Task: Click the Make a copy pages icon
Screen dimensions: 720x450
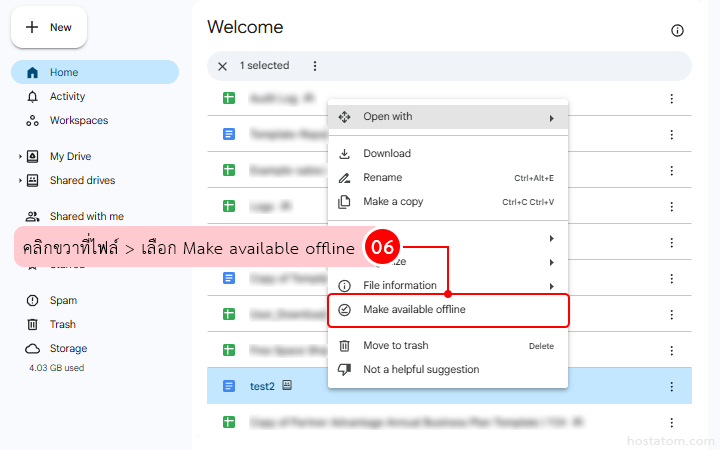Action: click(344, 202)
